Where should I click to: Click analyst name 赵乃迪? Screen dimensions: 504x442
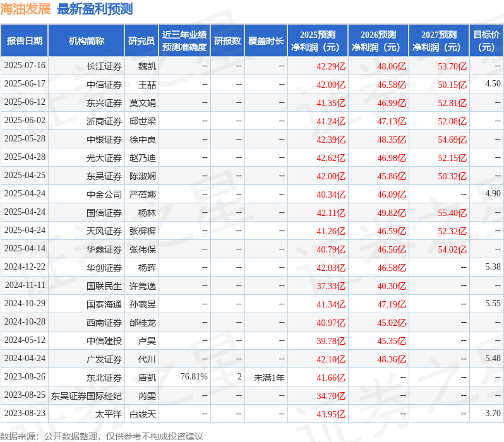pyautogui.click(x=142, y=158)
